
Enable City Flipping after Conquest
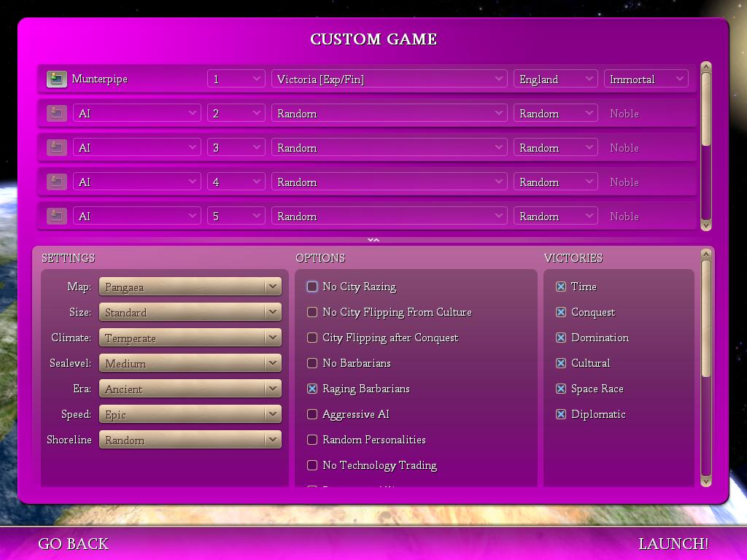[312, 338]
